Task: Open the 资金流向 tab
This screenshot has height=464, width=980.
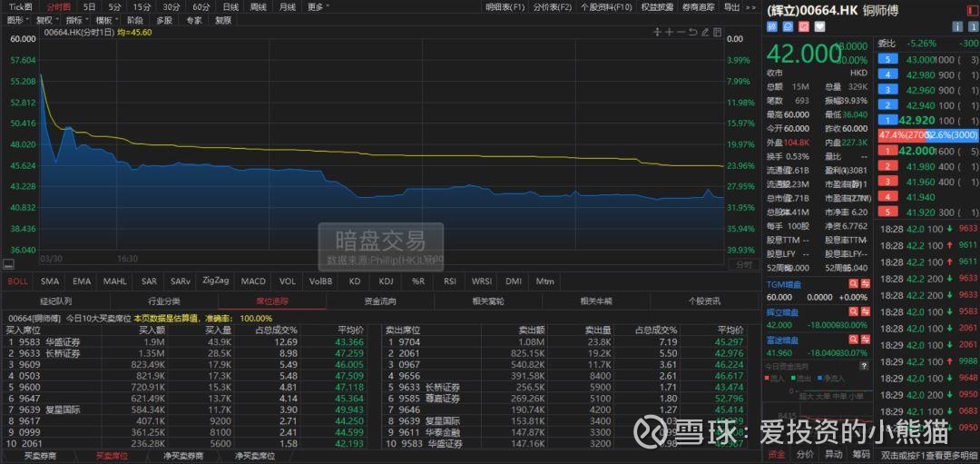Action: (x=380, y=301)
